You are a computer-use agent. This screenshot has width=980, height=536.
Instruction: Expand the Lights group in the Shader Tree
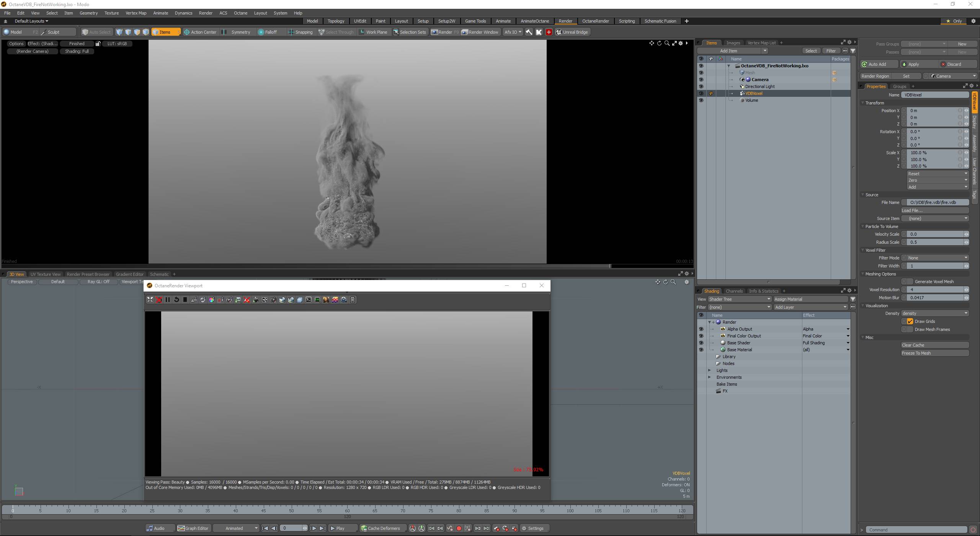[709, 370]
